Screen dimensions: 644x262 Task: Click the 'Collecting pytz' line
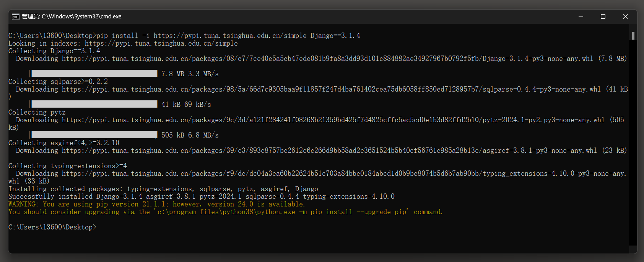pos(37,112)
